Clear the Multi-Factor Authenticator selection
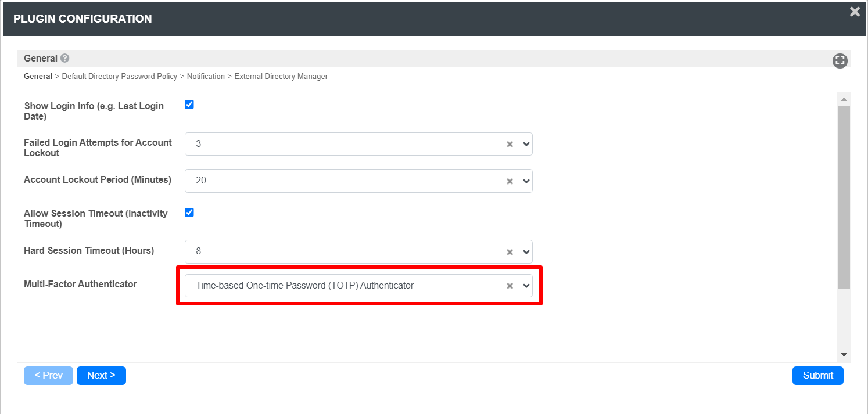Screen dimensions: 868x414 510,286
